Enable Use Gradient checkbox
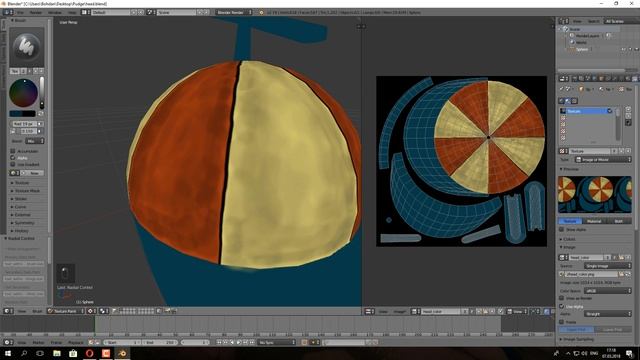 pos(13,164)
